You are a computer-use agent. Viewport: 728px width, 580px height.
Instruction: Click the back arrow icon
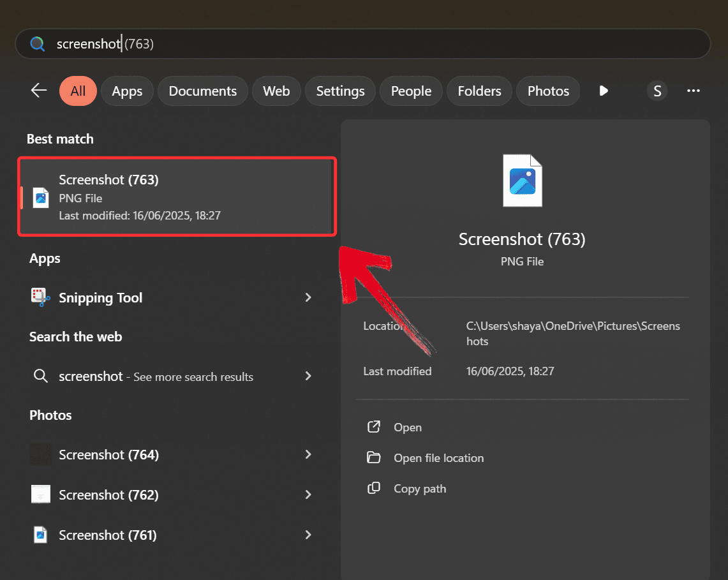click(39, 91)
